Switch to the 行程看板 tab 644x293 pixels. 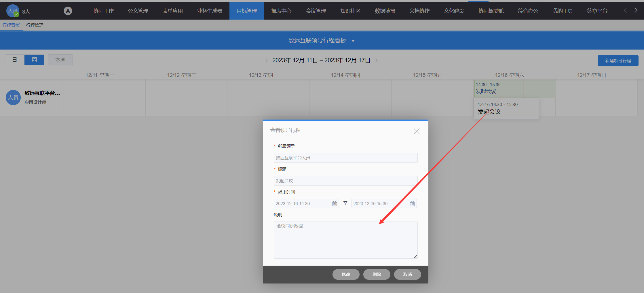11,25
